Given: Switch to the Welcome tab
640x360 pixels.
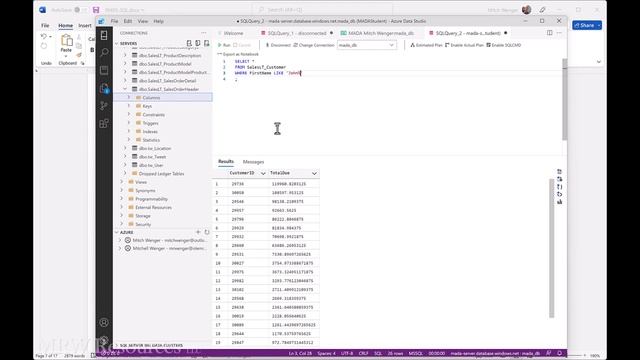Looking at the screenshot, I should tap(233, 33).
